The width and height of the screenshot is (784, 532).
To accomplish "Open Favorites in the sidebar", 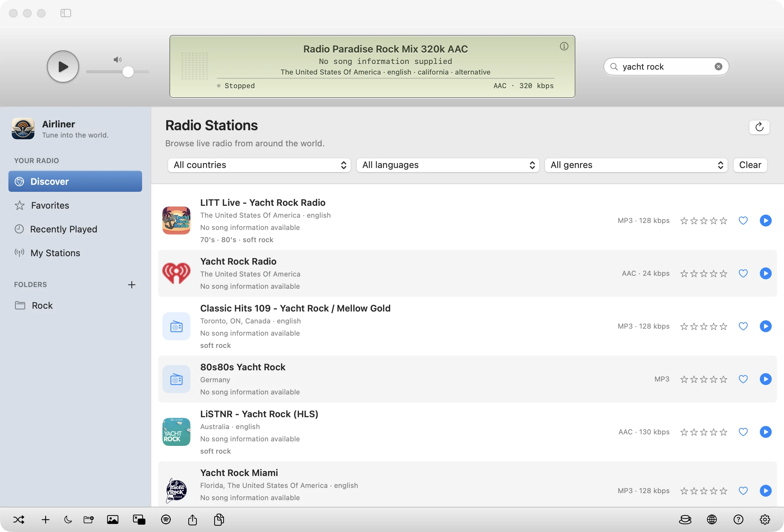I will [75, 205].
